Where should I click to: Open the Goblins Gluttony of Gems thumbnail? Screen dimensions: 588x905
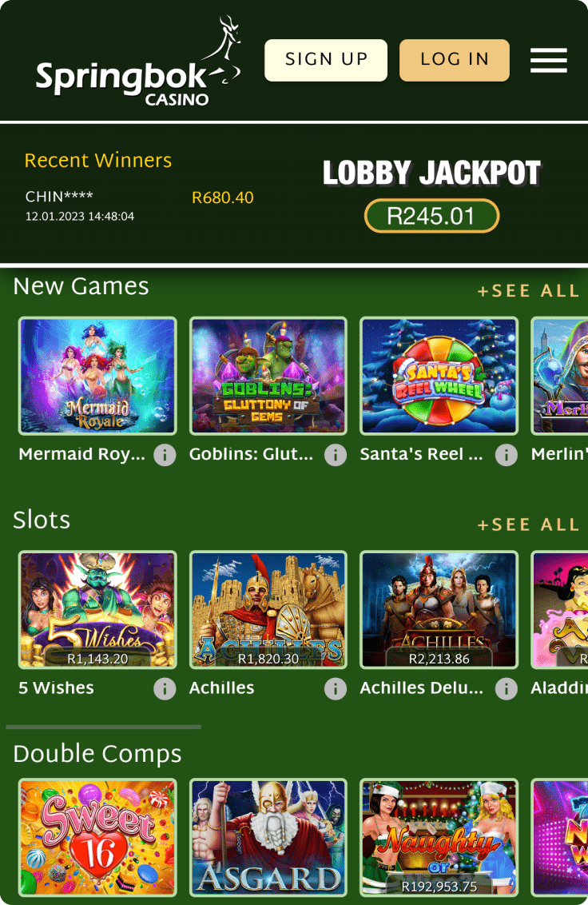pyautogui.click(x=268, y=376)
